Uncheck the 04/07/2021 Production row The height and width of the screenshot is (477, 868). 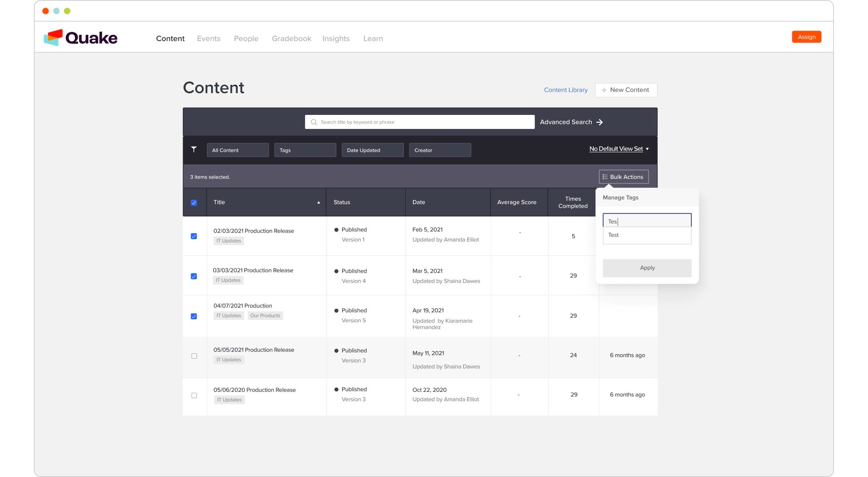click(194, 316)
